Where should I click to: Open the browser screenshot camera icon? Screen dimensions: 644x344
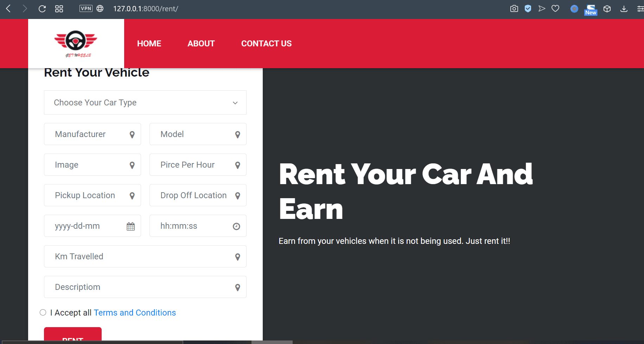tap(514, 9)
